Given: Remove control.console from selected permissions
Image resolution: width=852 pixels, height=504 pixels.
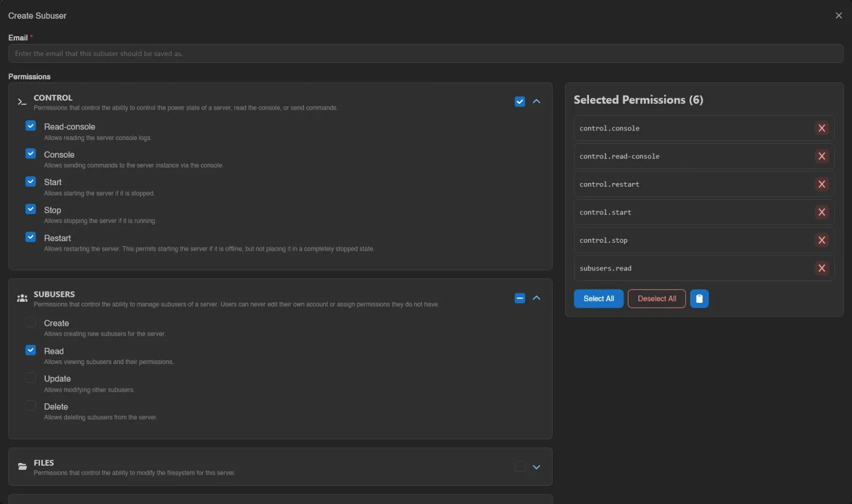Looking at the screenshot, I should coord(822,128).
